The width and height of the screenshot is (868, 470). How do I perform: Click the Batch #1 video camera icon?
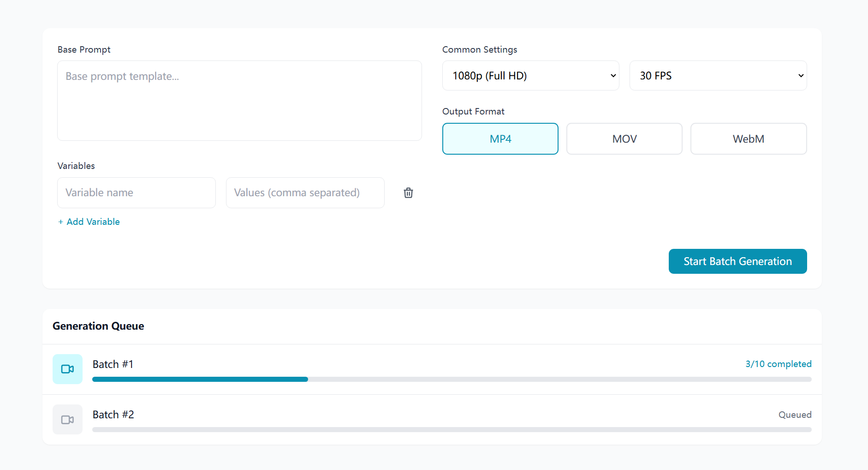tap(67, 369)
